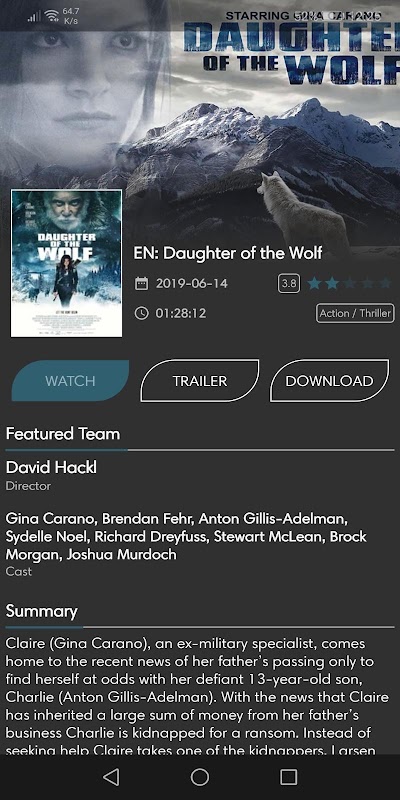The image size is (400, 800).
Task: Tap the Wi-Fi status icon
Action: tap(51, 16)
